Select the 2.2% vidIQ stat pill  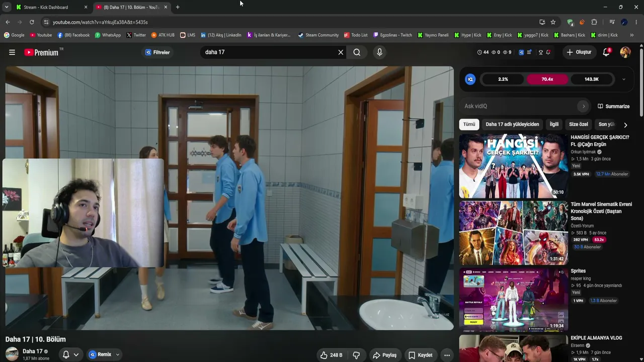coord(503,79)
